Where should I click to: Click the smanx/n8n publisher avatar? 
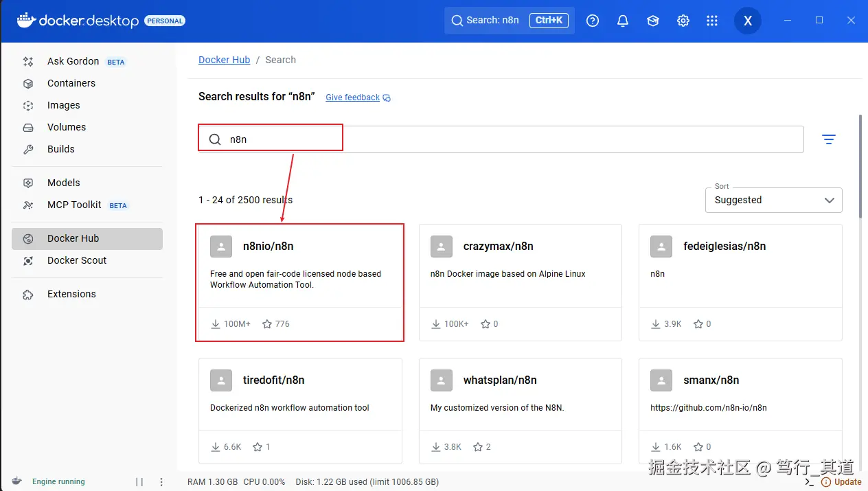tap(661, 380)
